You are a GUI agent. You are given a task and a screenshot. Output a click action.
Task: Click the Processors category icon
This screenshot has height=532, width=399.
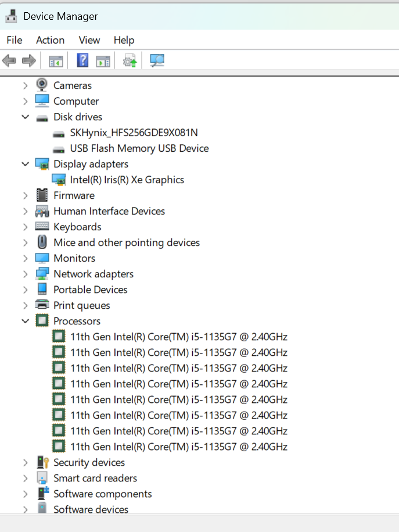tap(42, 320)
